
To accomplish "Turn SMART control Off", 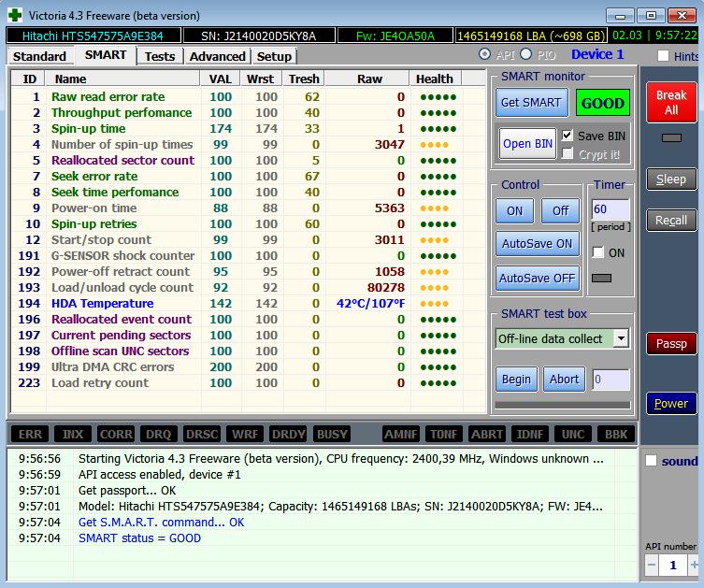I will pos(560,210).
